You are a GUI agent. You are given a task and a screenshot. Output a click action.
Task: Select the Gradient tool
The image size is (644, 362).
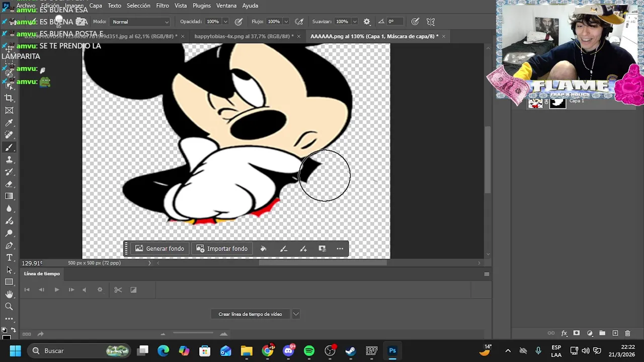click(x=9, y=196)
